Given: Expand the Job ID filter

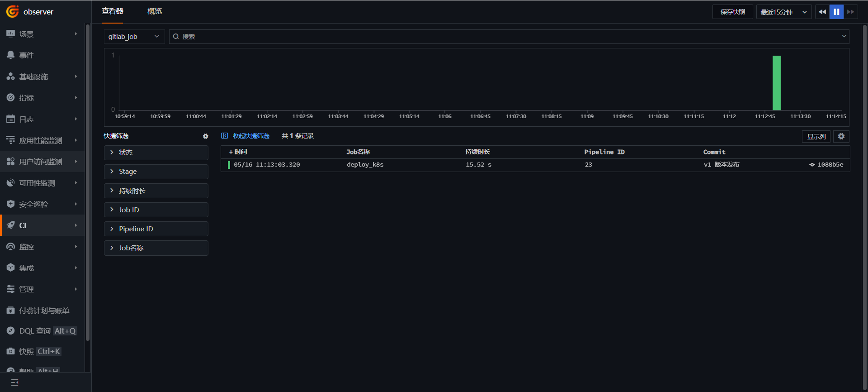Looking at the screenshot, I should point(156,210).
